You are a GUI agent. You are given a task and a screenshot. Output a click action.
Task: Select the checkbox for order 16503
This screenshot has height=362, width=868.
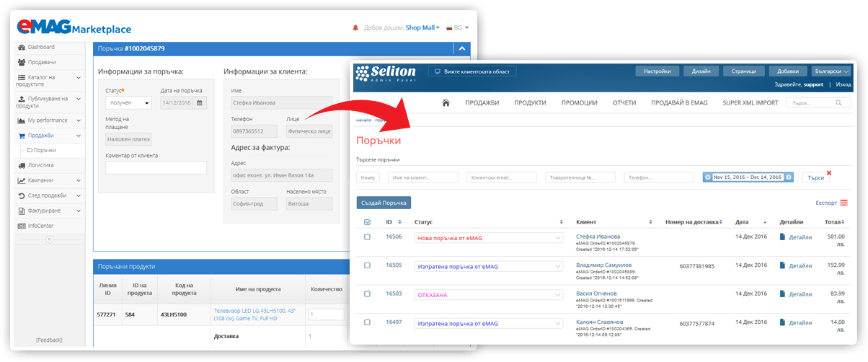pyautogui.click(x=368, y=294)
